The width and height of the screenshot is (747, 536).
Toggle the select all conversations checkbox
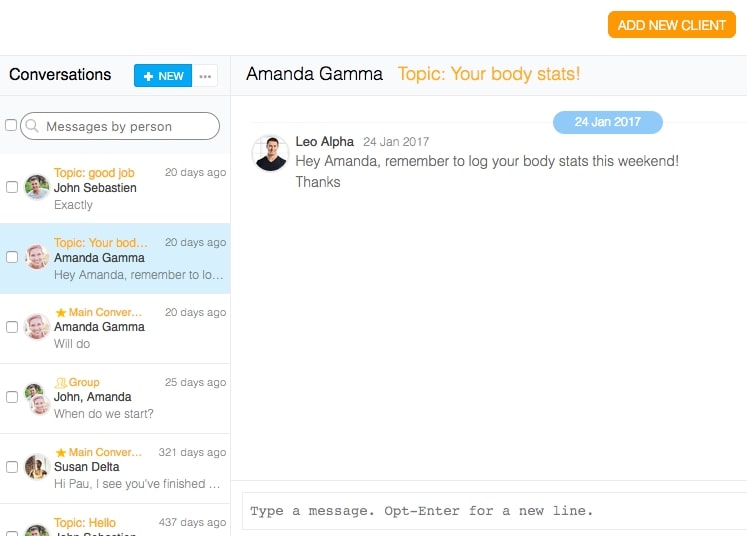pyautogui.click(x=11, y=126)
